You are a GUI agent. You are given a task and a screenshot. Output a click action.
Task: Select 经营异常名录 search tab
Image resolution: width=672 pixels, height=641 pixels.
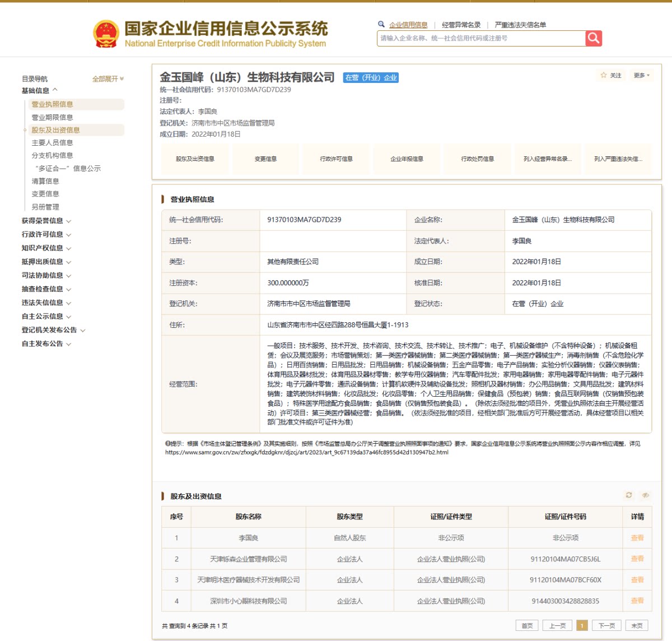(x=461, y=25)
